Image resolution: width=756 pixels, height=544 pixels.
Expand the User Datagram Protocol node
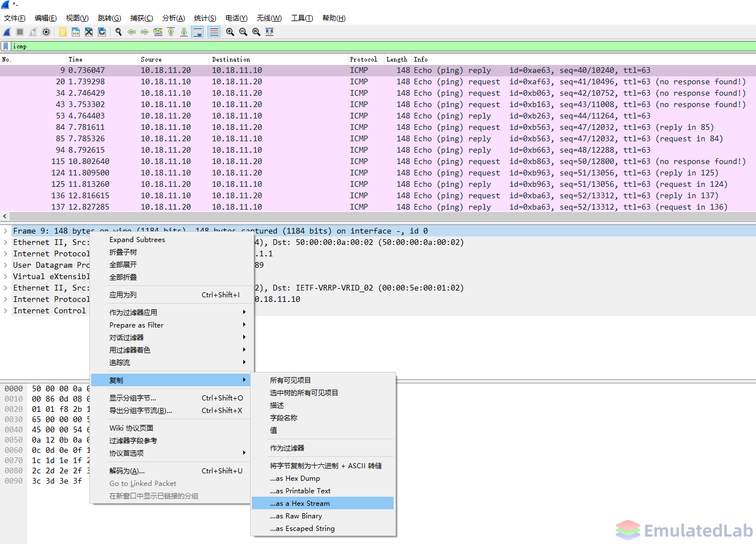(6, 265)
